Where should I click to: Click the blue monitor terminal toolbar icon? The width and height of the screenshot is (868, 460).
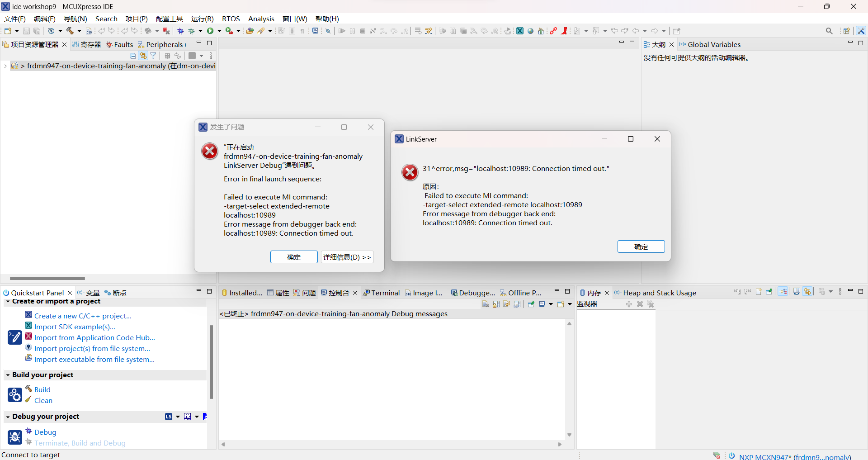(315, 31)
